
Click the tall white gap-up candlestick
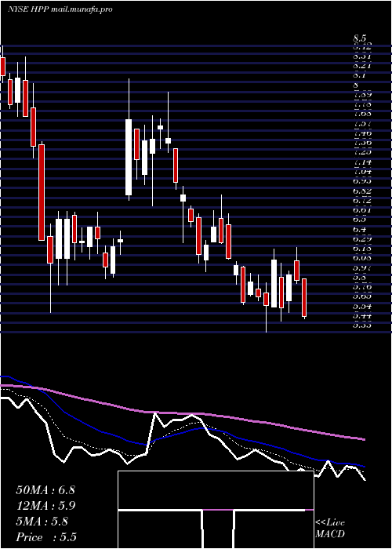click(129, 157)
